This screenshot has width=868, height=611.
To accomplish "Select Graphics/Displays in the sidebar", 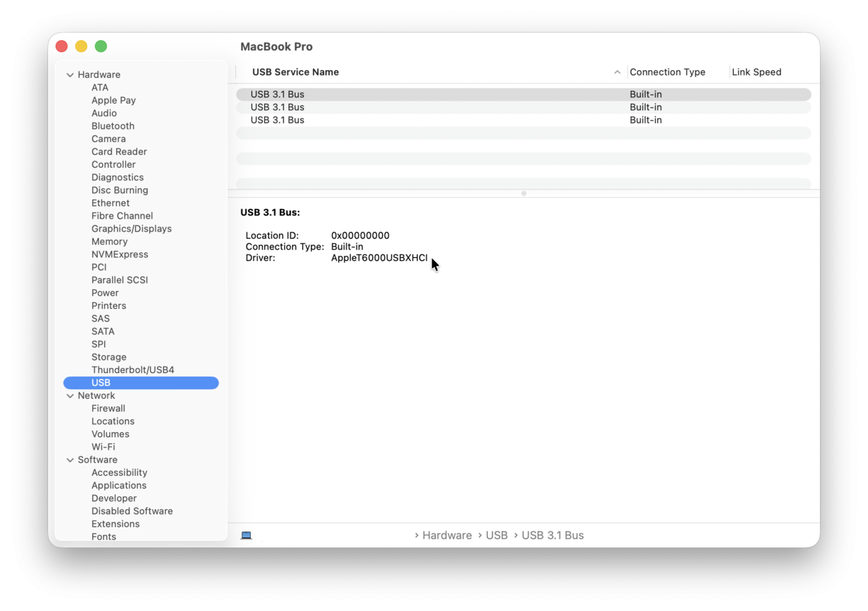I will (x=131, y=229).
